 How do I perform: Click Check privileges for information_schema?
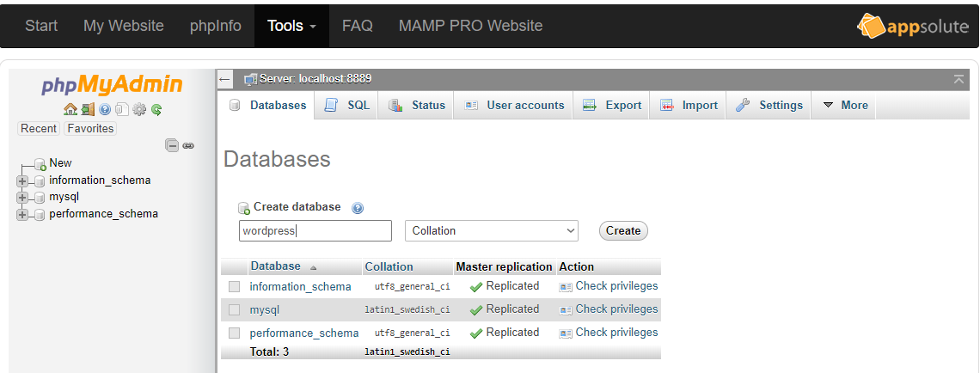pyautogui.click(x=616, y=286)
